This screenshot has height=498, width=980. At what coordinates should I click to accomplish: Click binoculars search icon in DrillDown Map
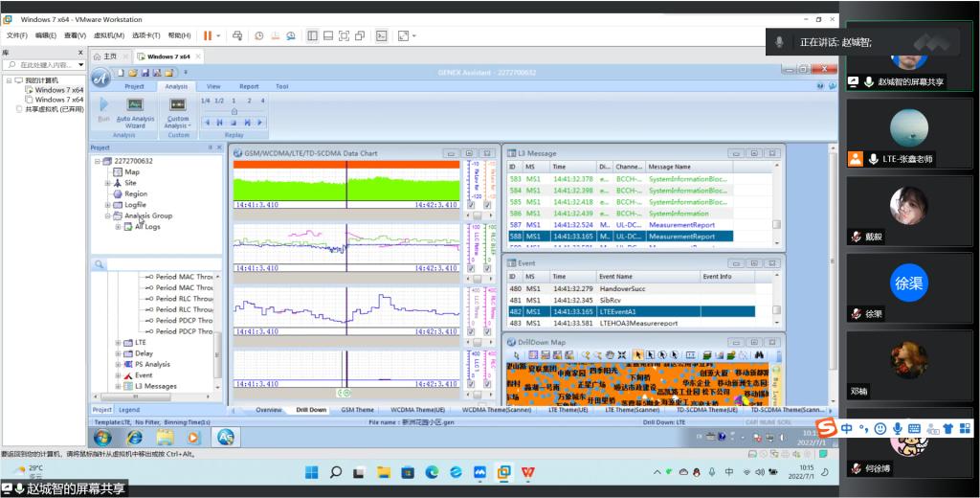[758, 354]
